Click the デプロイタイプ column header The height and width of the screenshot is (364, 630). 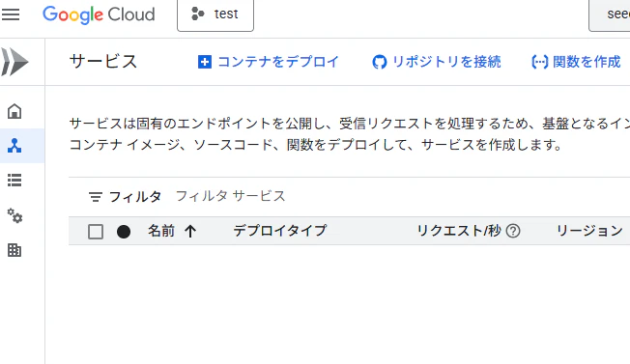(x=280, y=231)
